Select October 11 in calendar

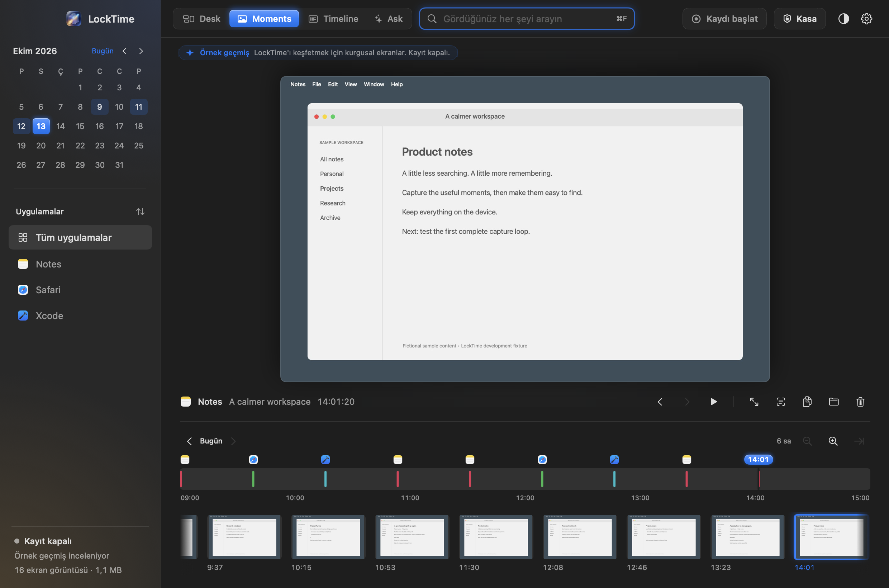pos(139,107)
